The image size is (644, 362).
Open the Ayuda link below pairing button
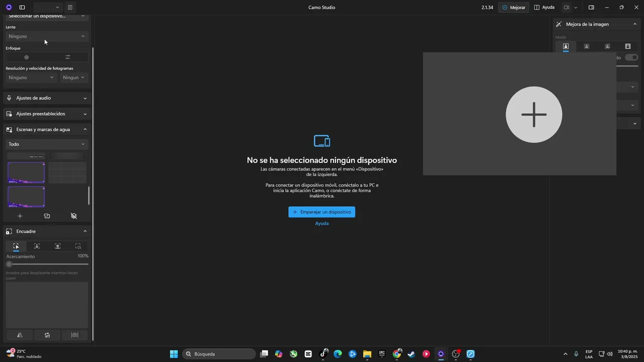[x=322, y=223]
